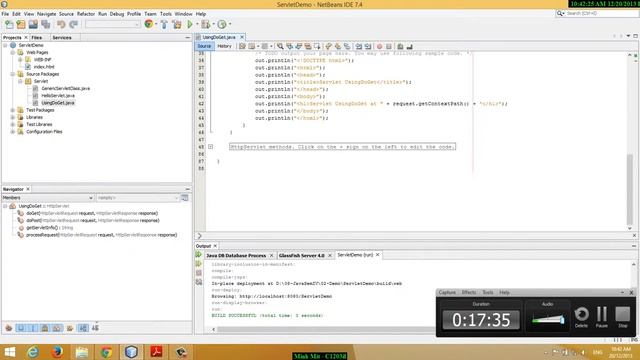Viewport: 640px width, 360px height.
Task: Open Capture menu in the recorder window
Action: (447, 293)
